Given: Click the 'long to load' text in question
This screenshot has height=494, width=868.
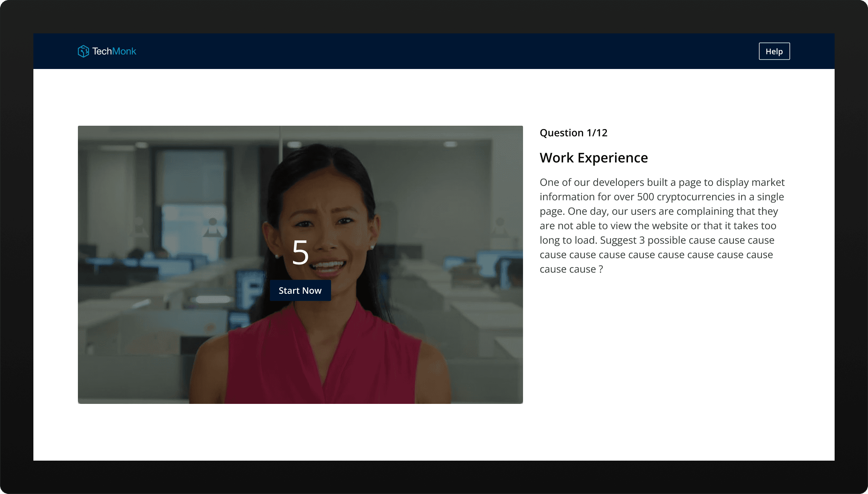Looking at the screenshot, I should (567, 240).
